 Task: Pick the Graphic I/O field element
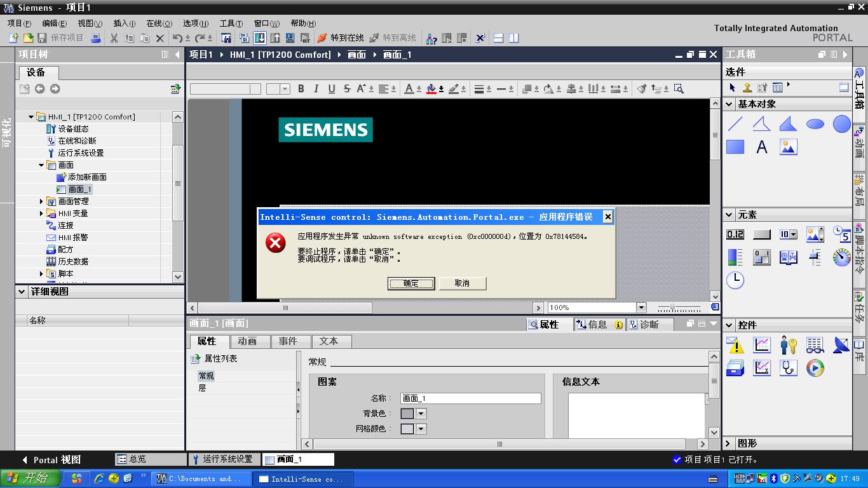(815, 234)
